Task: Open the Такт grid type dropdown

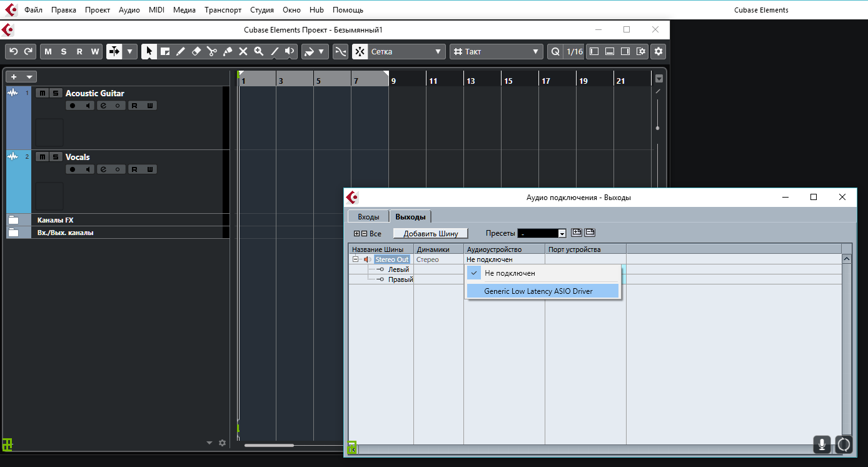Action: [497, 51]
